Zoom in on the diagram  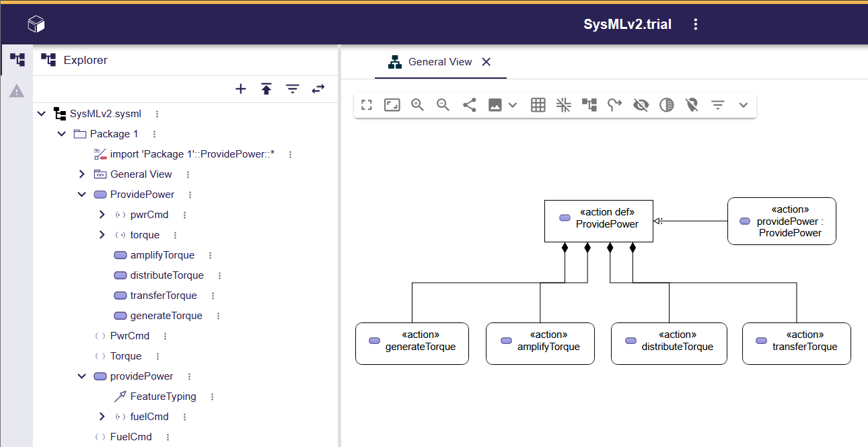(x=417, y=105)
